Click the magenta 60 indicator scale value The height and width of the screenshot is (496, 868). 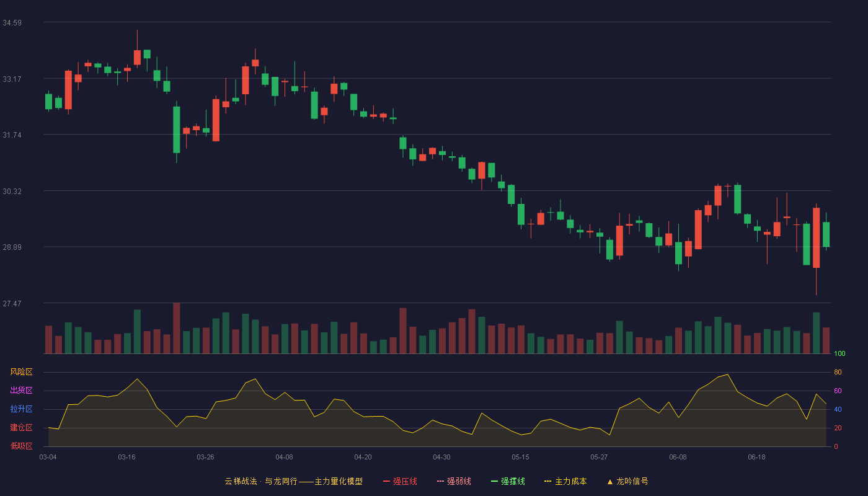[x=838, y=391]
